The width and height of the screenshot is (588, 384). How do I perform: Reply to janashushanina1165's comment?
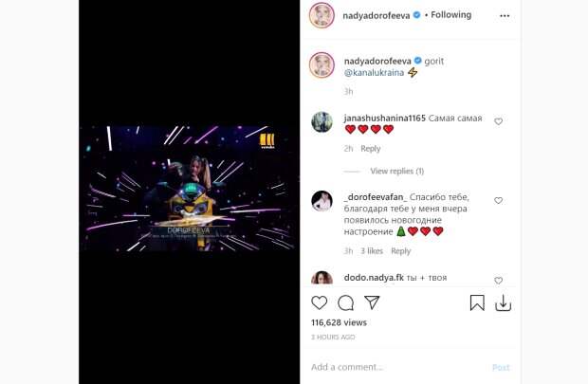(x=370, y=149)
